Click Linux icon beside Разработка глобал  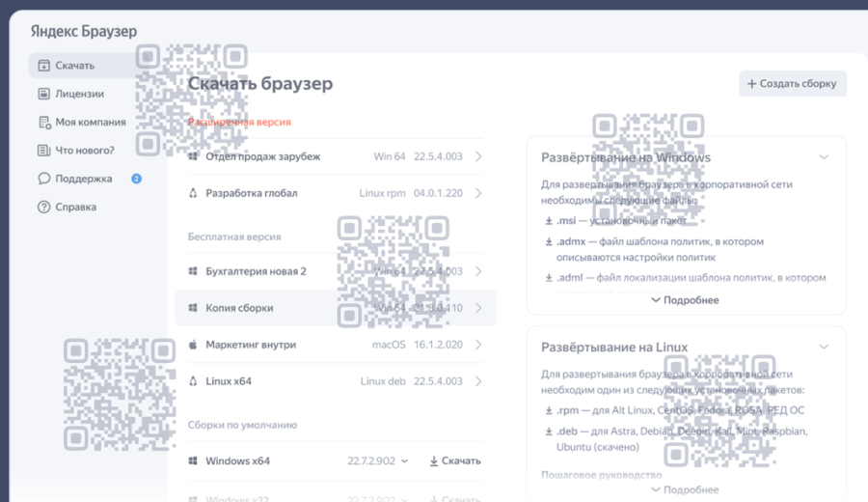coord(193,193)
